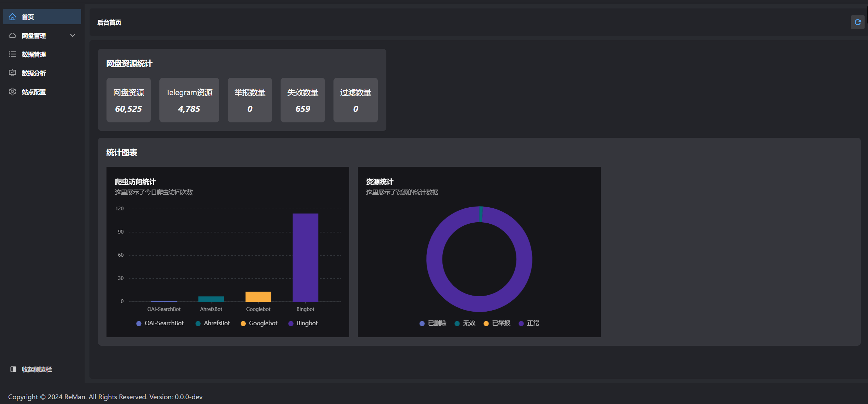Click the 过滤数量 stat card

[356, 100]
